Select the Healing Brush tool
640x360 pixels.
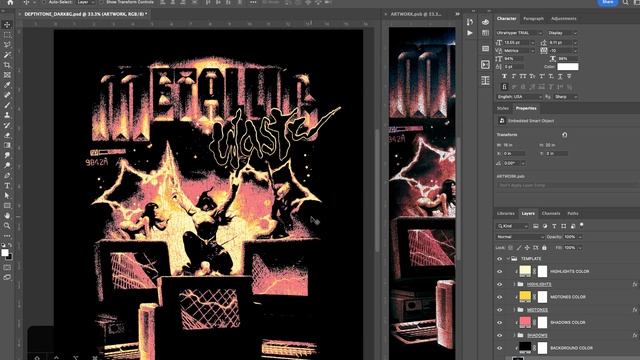[x=7, y=95]
